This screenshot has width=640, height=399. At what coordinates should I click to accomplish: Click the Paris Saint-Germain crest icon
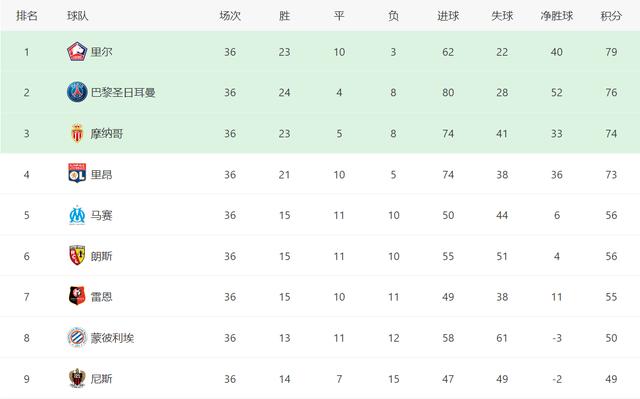(77, 92)
